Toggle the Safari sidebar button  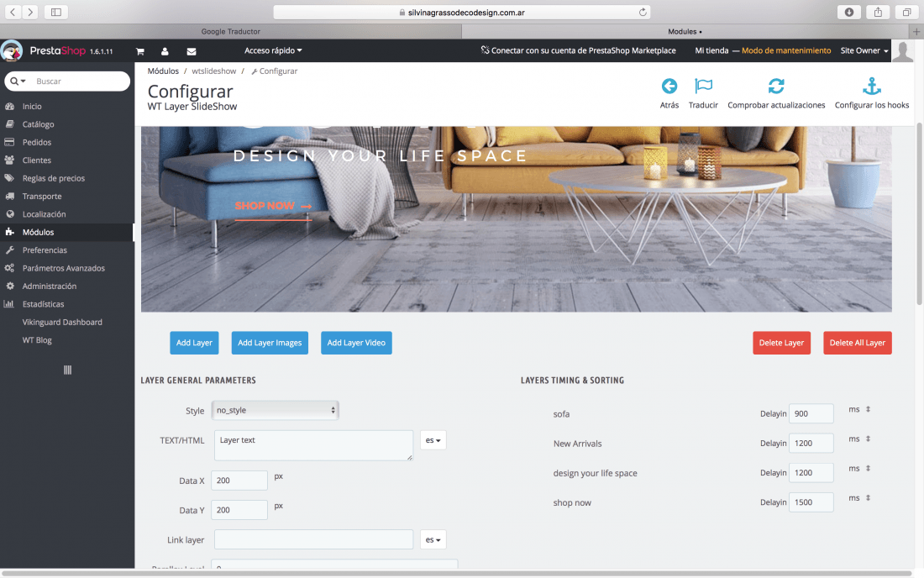[x=56, y=12]
